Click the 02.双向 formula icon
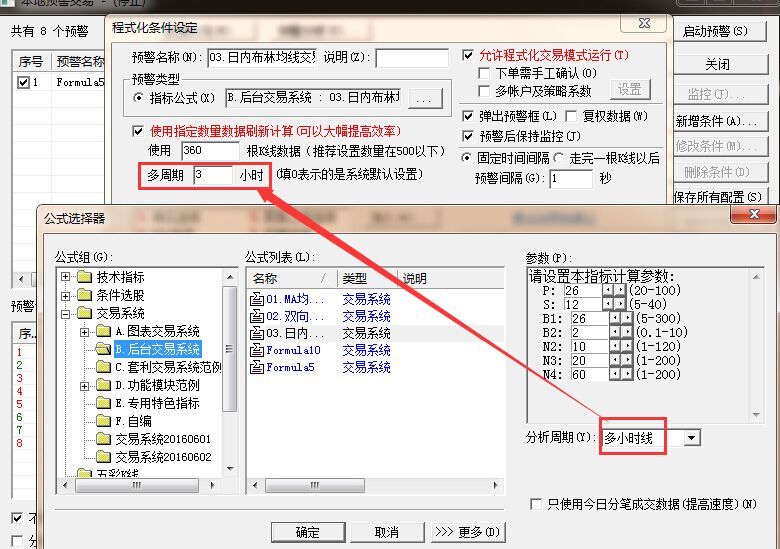Screen dimensions: 780x549 point(256,316)
